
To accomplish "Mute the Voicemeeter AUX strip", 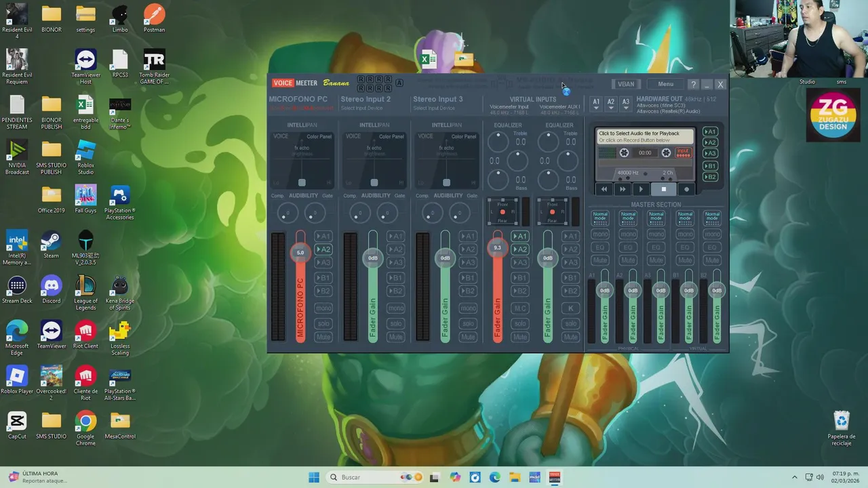I will click(571, 337).
